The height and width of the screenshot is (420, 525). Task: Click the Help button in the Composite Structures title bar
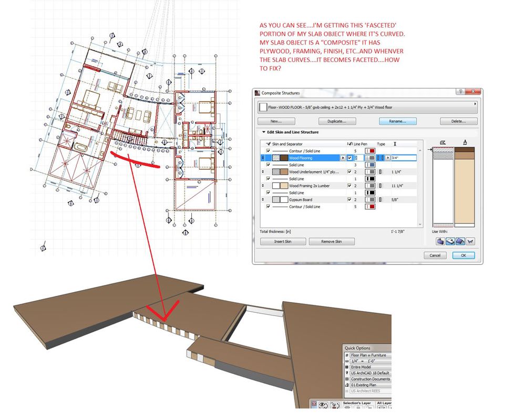[461, 91]
